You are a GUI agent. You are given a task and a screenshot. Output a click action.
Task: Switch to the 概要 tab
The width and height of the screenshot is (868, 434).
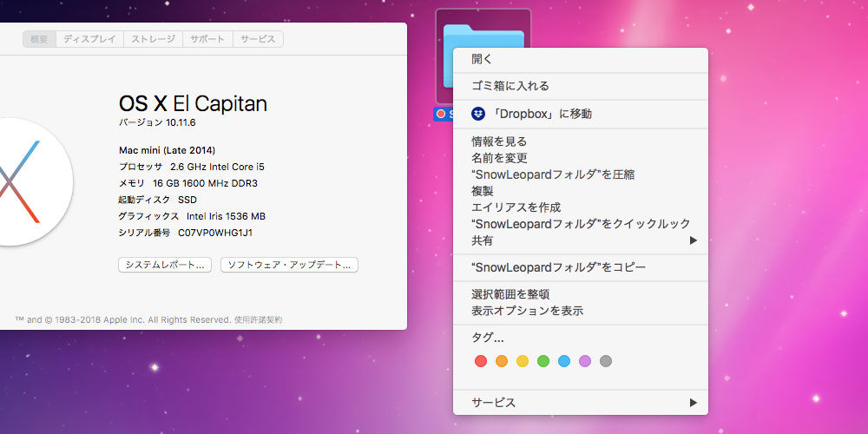tap(39, 39)
